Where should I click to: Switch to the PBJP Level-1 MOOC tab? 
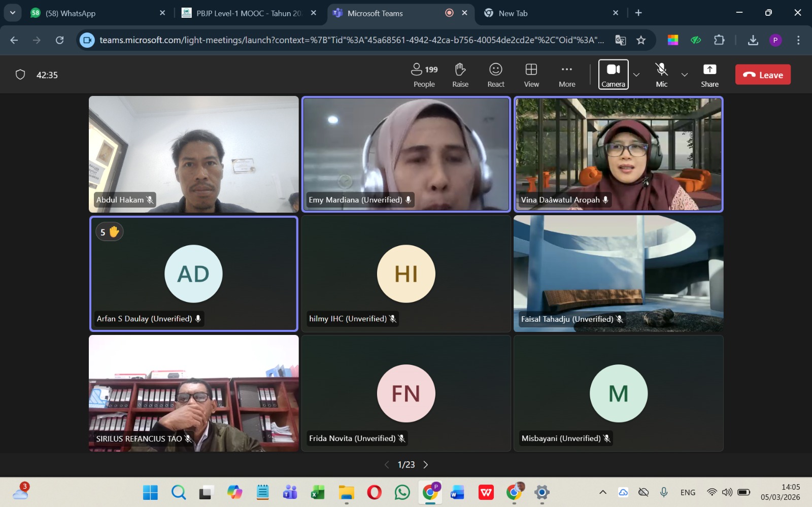click(x=244, y=13)
